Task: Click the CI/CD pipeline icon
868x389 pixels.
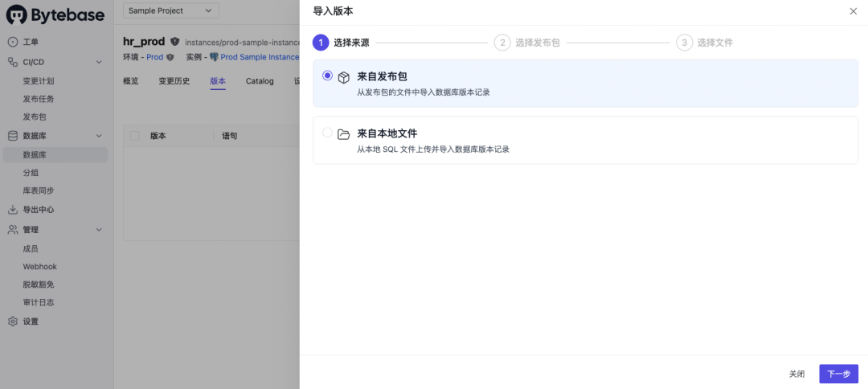Action: point(13,62)
